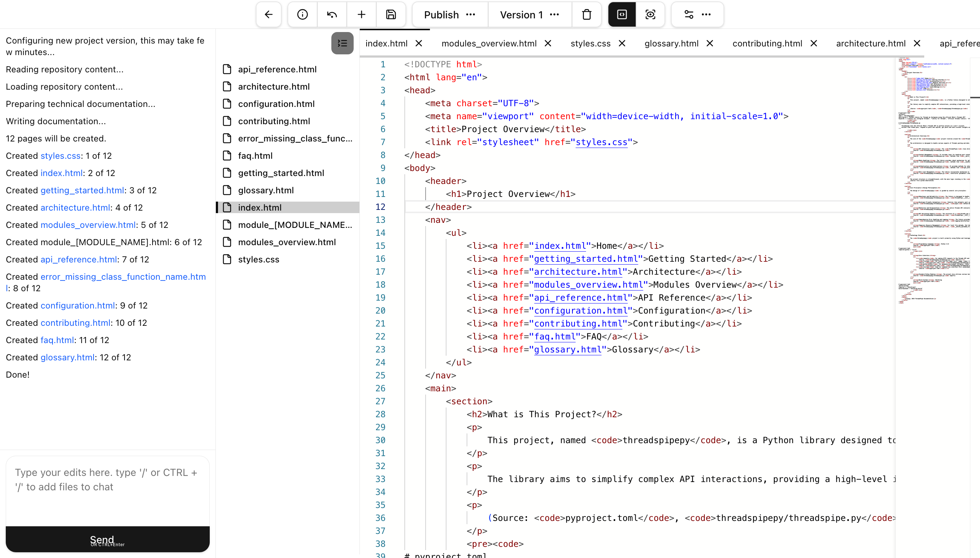Viewport: 980px width, 558px height.
Task: Open the Publish options dropdown
Action: [470, 14]
